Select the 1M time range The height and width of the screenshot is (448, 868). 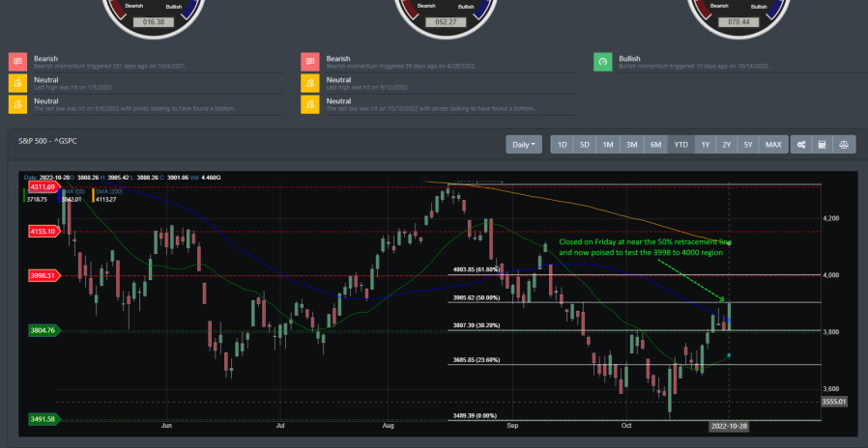pos(608,145)
